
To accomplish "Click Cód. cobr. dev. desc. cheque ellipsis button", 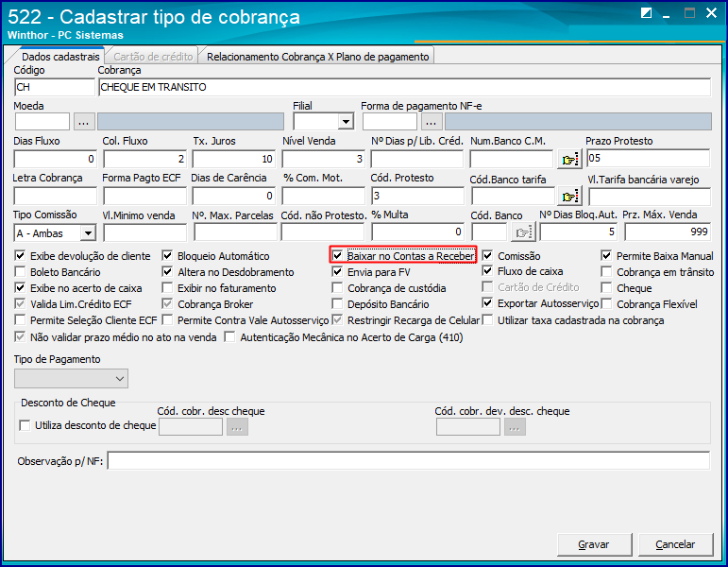I will 515,426.
